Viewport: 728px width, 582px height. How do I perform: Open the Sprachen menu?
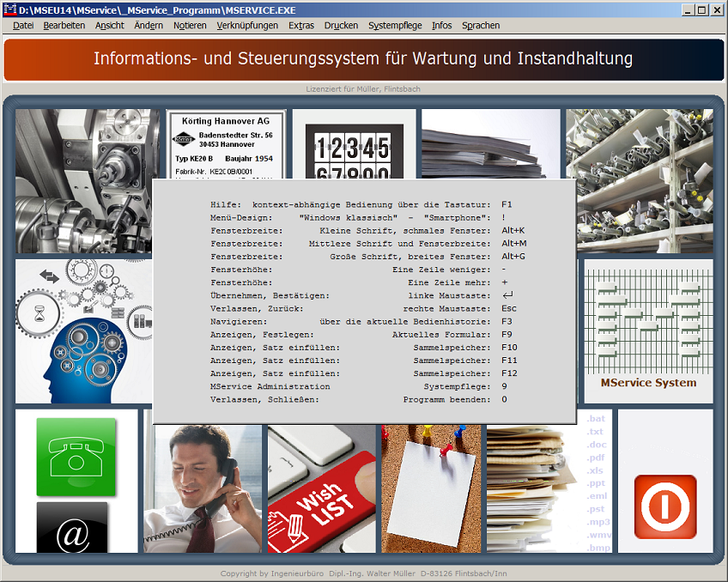coord(481,26)
